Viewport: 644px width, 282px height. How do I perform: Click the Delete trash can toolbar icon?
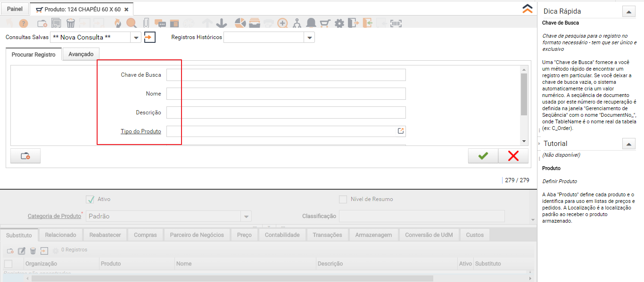click(x=71, y=23)
